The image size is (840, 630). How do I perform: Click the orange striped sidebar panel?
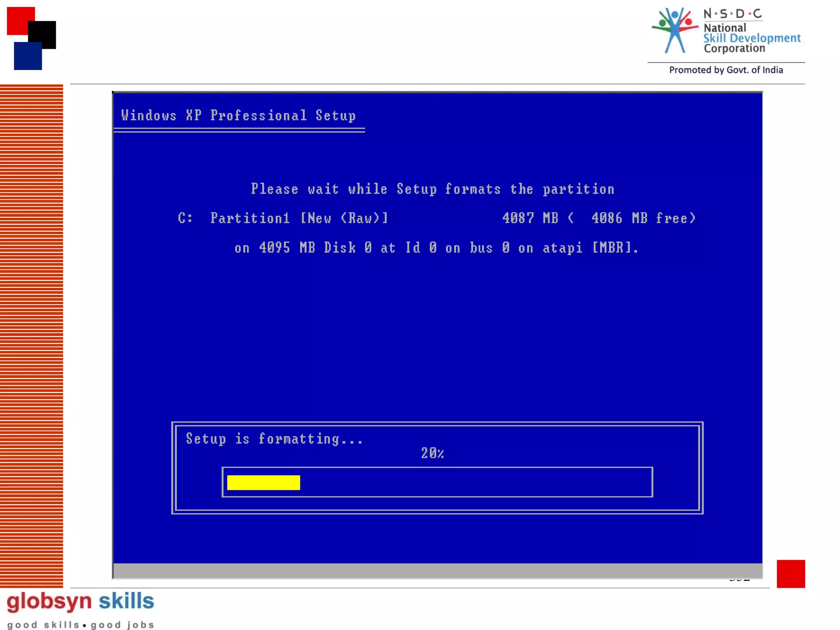pos(32,336)
